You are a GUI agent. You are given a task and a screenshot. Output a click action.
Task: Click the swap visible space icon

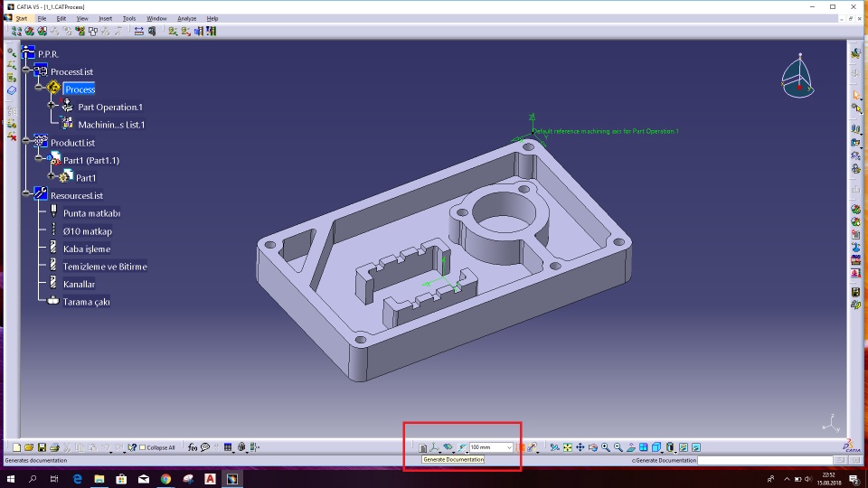(696, 447)
